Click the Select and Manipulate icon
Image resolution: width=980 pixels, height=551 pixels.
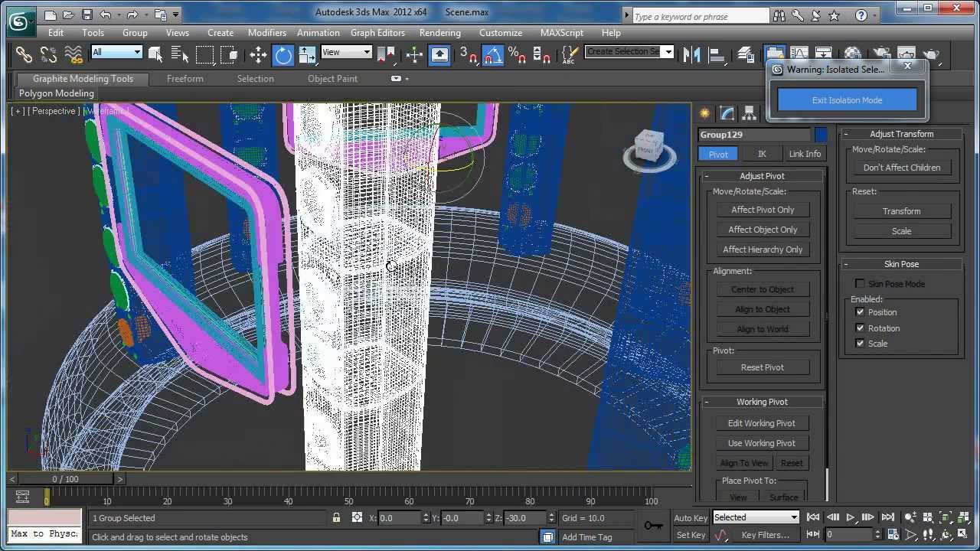(x=414, y=54)
